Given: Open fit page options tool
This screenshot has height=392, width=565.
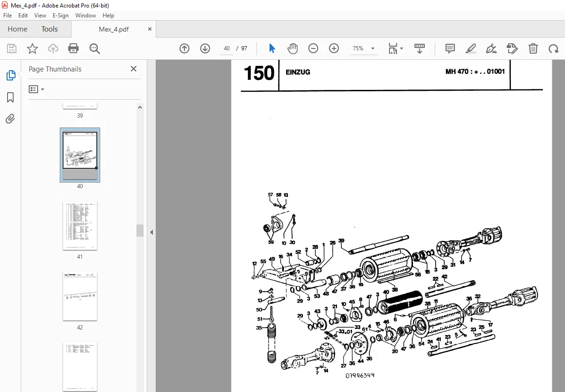Looking at the screenshot, I should [x=396, y=48].
